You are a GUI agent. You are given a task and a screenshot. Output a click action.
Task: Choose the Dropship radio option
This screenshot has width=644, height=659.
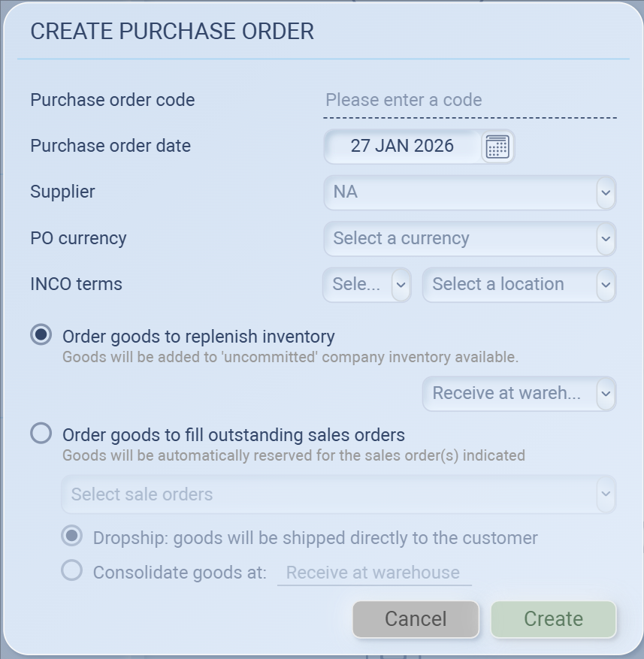tap(72, 537)
